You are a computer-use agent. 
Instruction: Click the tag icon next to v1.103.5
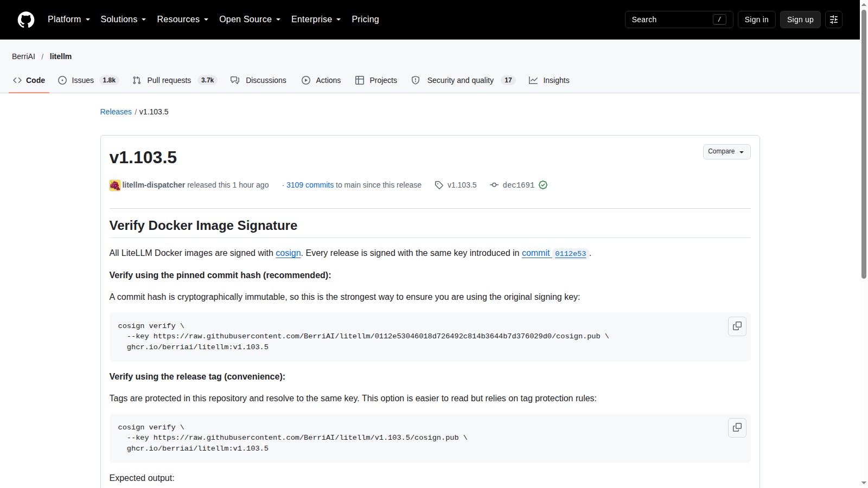coord(439,185)
